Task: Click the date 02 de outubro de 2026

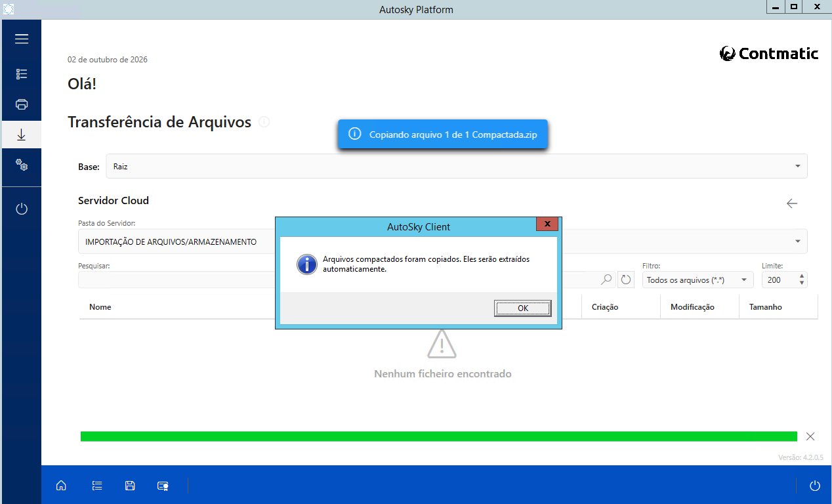Action: (108, 60)
